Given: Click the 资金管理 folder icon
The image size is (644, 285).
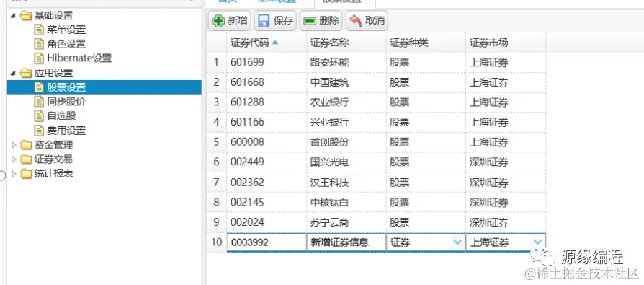Looking at the screenshot, I should (x=26, y=145).
